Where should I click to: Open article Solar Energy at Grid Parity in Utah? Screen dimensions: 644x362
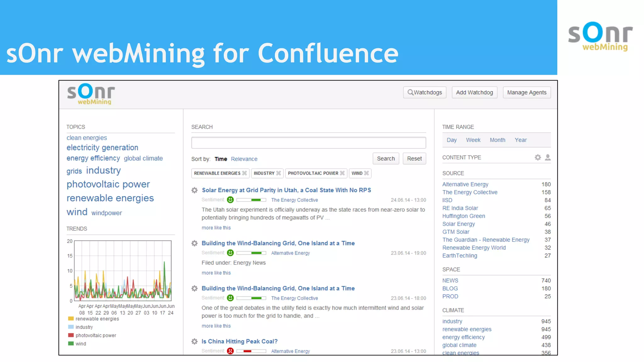click(x=286, y=190)
